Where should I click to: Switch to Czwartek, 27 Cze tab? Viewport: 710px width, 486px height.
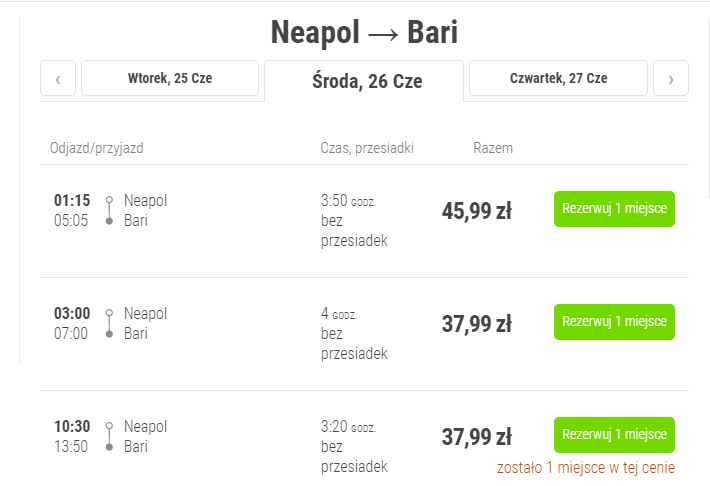558,78
